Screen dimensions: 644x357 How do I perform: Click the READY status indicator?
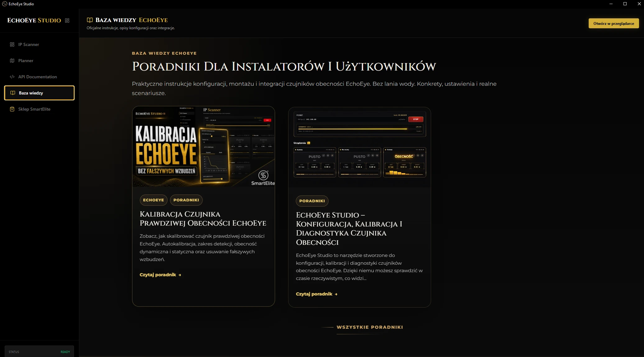click(x=65, y=352)
